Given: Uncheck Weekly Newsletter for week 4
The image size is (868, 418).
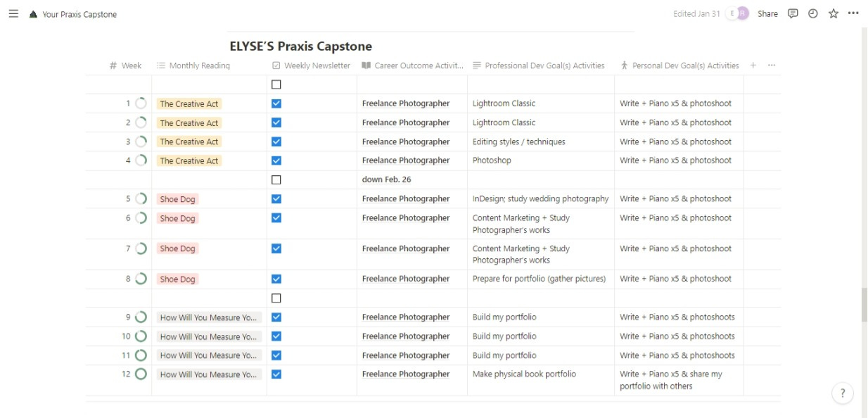Looking at the screenshot, I should point(276,160).
